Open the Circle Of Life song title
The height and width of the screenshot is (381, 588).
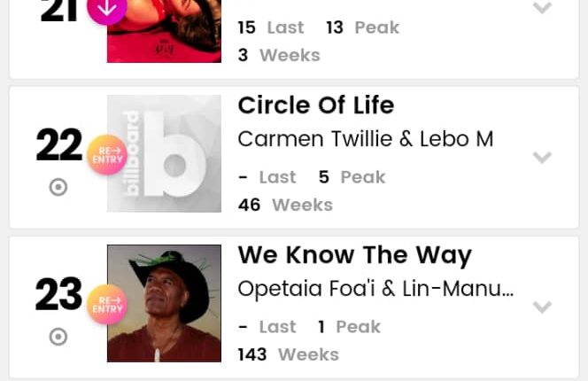pos(316,105)
